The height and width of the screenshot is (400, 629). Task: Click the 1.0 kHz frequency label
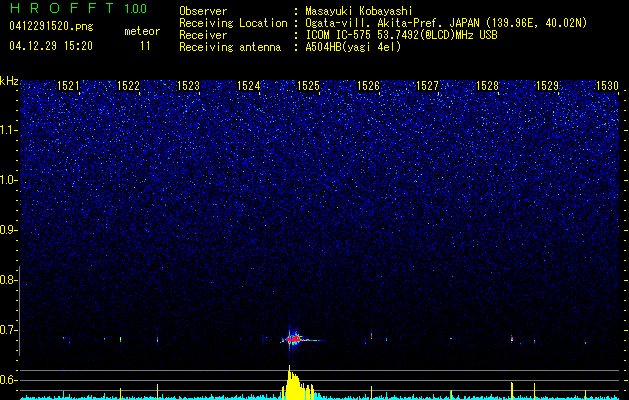(8, 180)
